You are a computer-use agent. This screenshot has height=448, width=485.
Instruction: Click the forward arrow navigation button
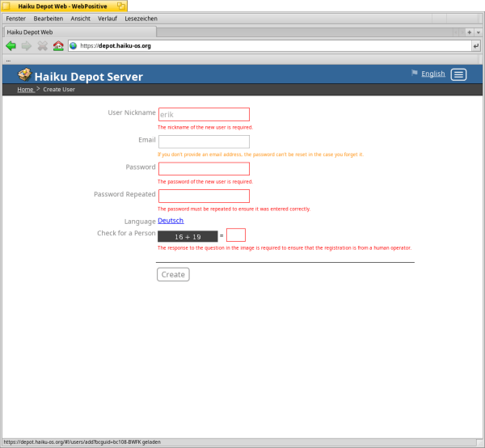[x=27, y=46]
